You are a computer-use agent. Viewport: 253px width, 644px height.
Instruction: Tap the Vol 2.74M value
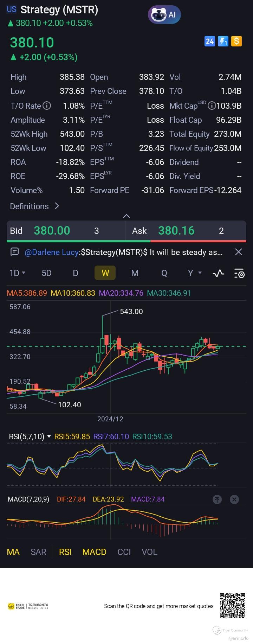[230, 77]
